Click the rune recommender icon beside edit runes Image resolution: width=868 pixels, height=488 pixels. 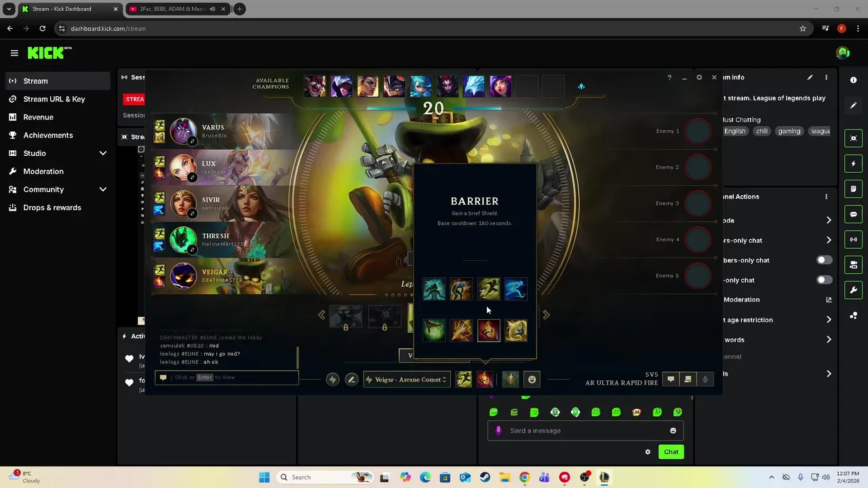[x=332, y=380]
